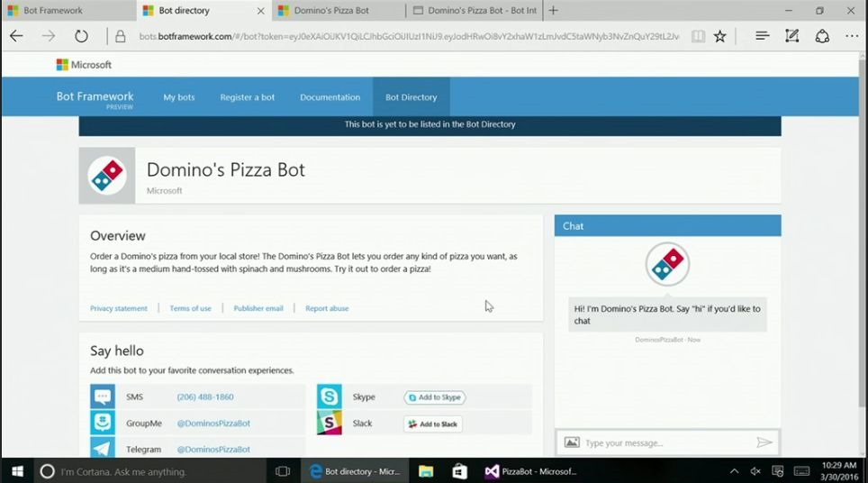Click the Publisher email link
The image size is (868, 483).
coord(258,308)
